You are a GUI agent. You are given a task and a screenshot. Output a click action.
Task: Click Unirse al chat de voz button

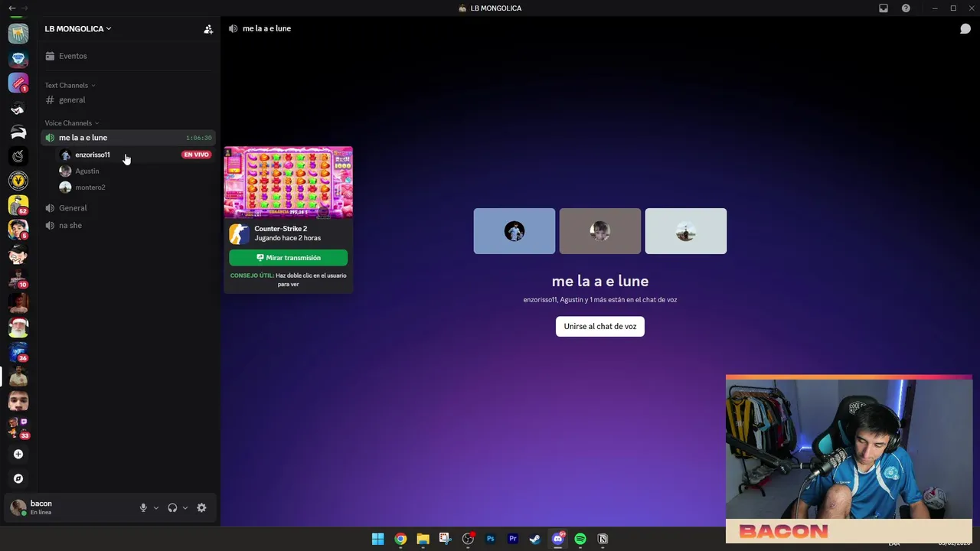(x=600, y=327)
